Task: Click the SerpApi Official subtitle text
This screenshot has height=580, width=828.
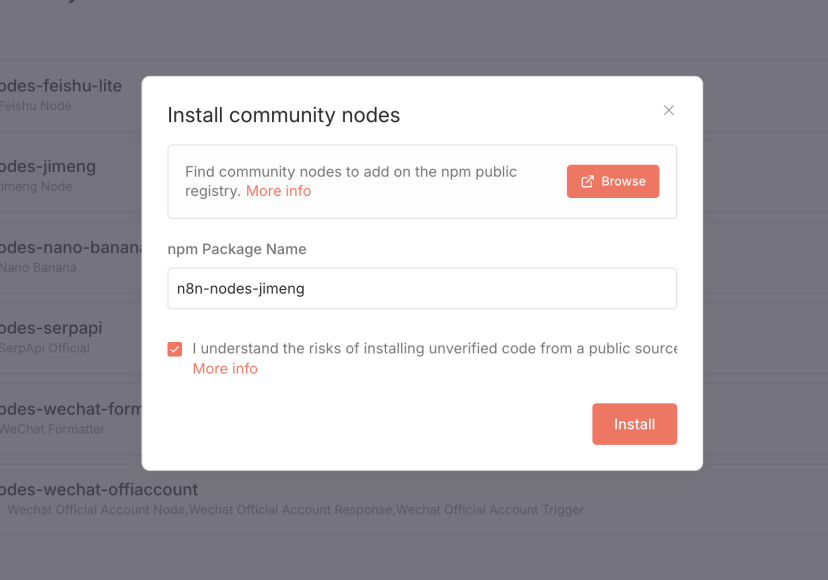Action: coord(45,348)
